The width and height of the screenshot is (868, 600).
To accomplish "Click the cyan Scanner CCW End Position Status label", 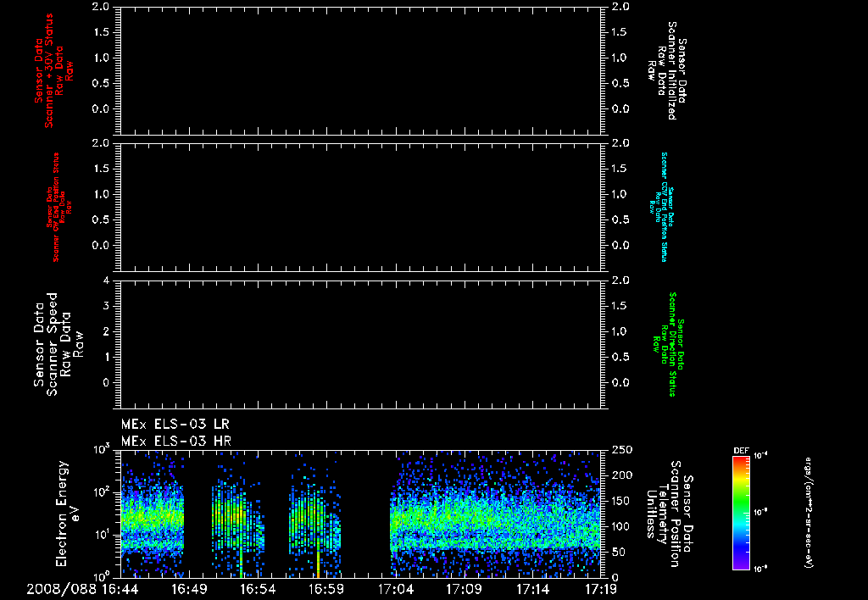I will pos(662,207).
